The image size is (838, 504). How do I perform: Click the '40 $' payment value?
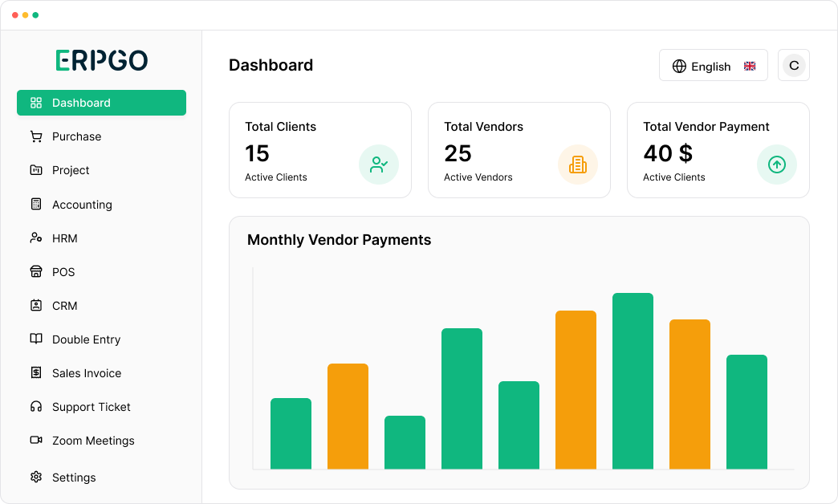(x=668, y=153)
